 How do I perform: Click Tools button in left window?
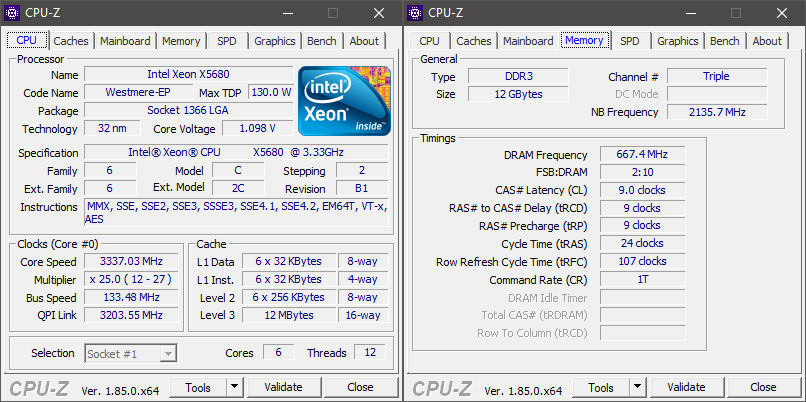198,387
